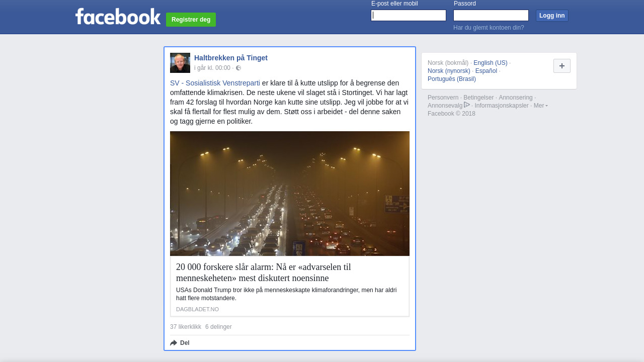Expand the Mer footer dropdown
Image resolution: width=644 pixels, height=362 pixels.
pos(540,106)
